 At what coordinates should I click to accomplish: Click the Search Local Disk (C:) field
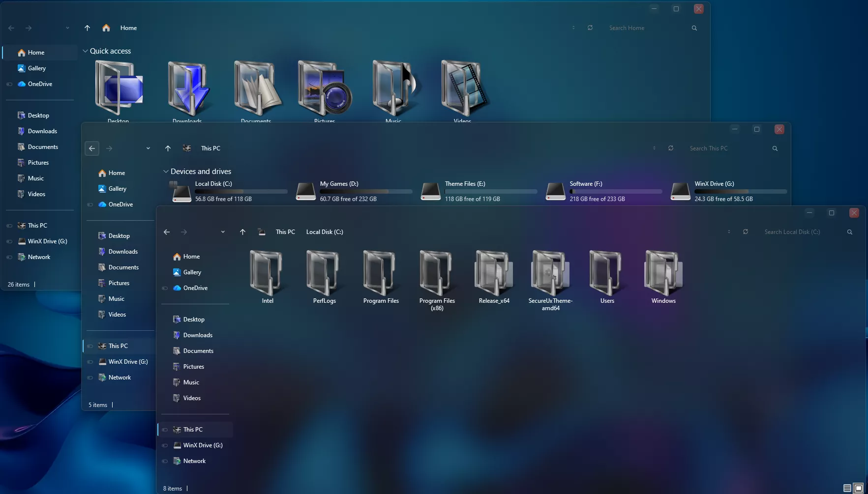[802, 232]
